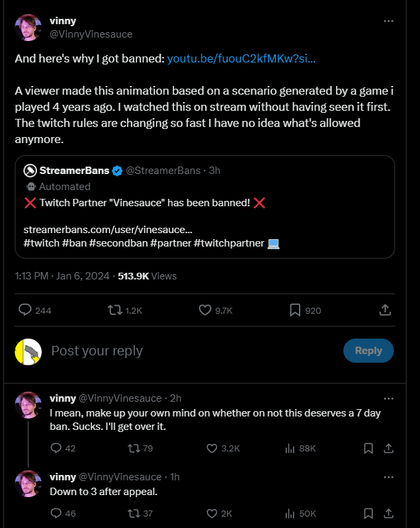The height and width of the screenshot is (528, 420).
Task: Click the blue Reply button
Action: coord(368,351)
